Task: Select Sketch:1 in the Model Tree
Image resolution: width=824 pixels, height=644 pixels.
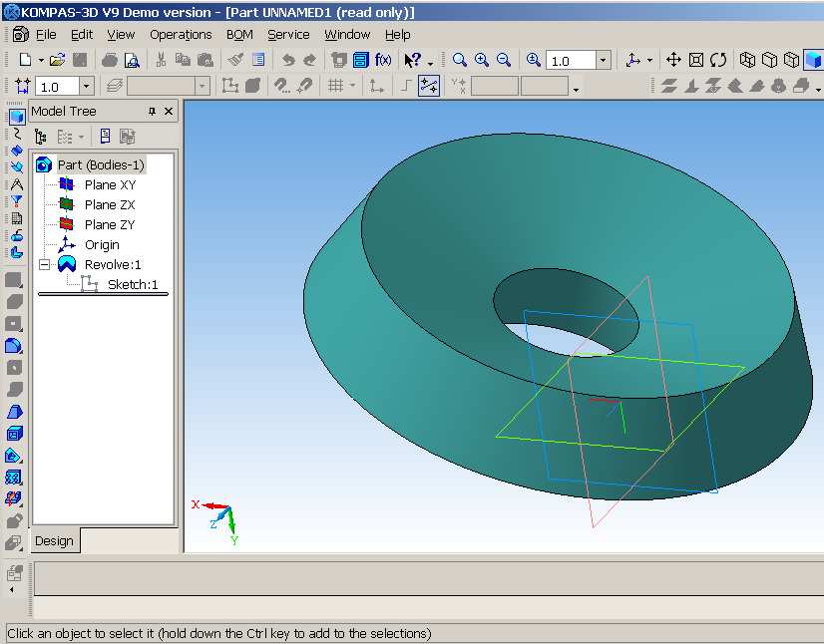Action: point(133,285)
